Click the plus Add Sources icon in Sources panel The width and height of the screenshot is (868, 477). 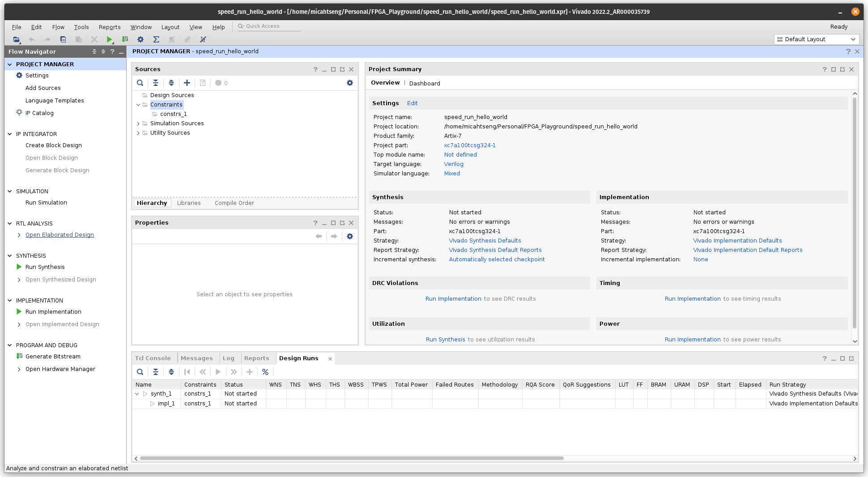point(187,83)
